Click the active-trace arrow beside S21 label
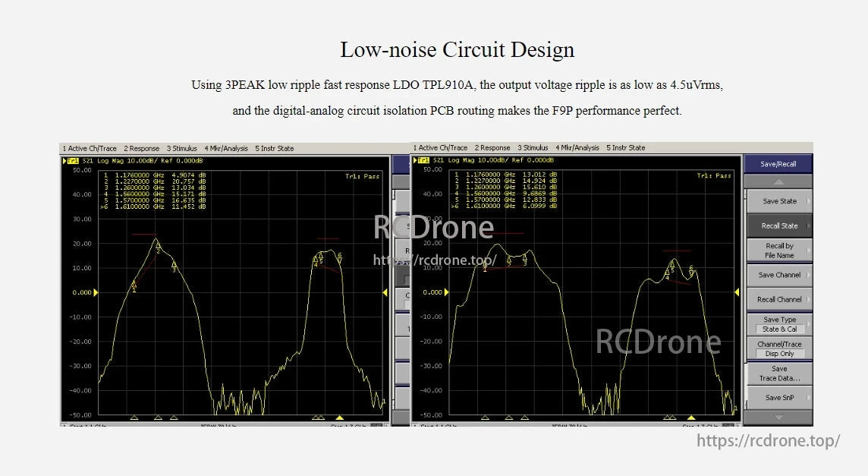Screen dimensions: 868x476 414,160
